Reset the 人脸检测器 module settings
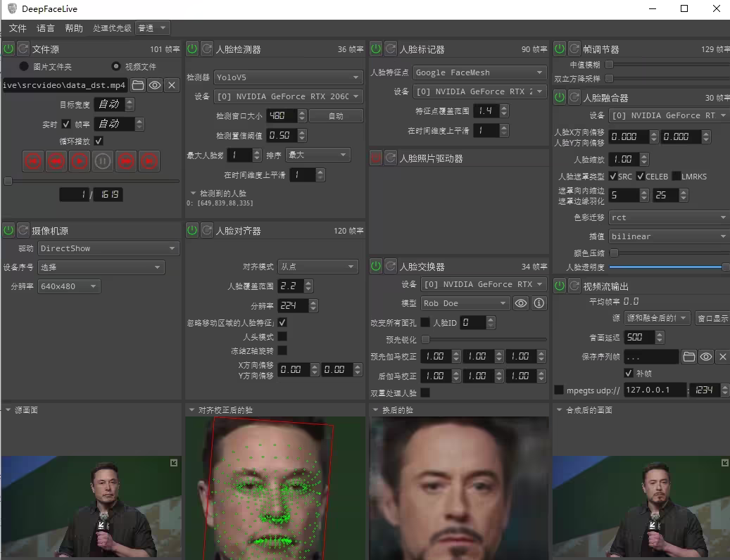730x560 pixels. pos(207,49)
